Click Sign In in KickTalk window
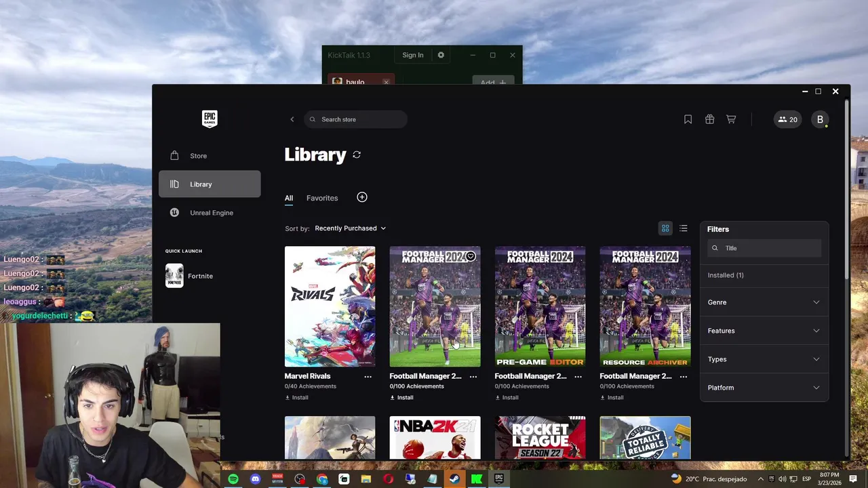The image size is (868, 488). pos(413,55)
